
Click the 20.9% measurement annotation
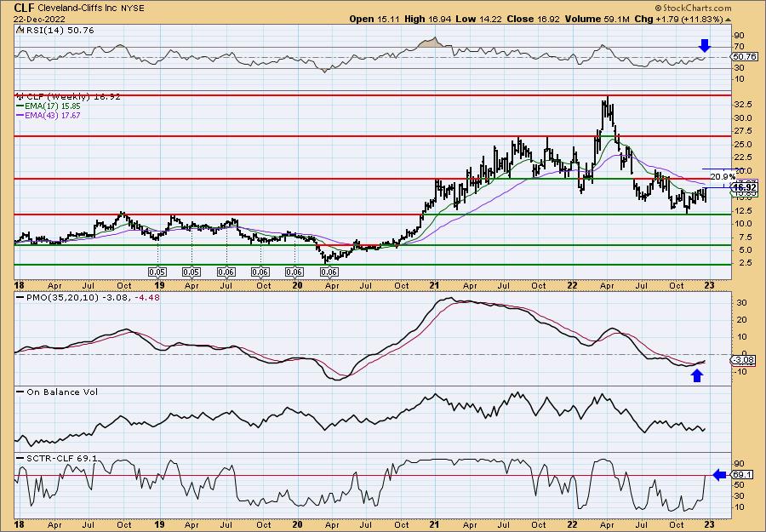[x=723, y=176]
